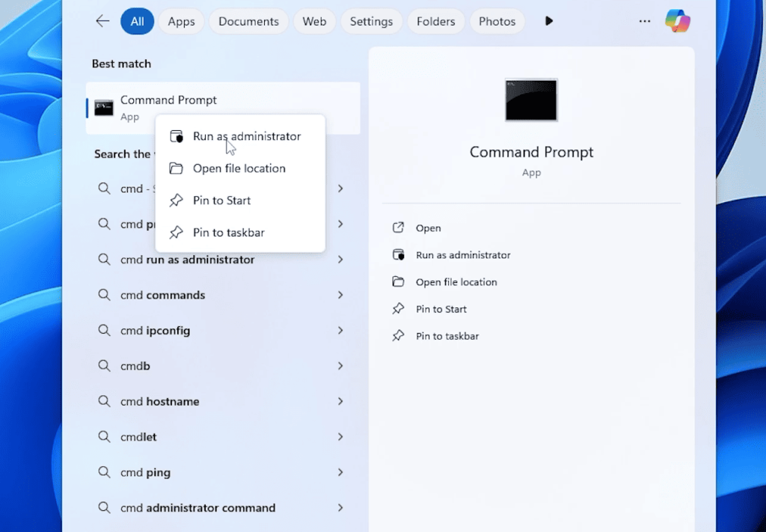Switch to the Documents filter tab
This screenshot has width=766, height=532.
248,22
